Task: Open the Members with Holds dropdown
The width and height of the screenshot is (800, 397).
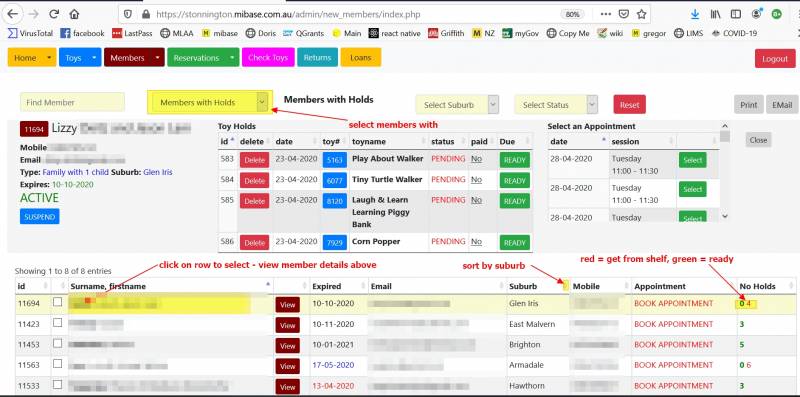Action: tap(210, 103)
